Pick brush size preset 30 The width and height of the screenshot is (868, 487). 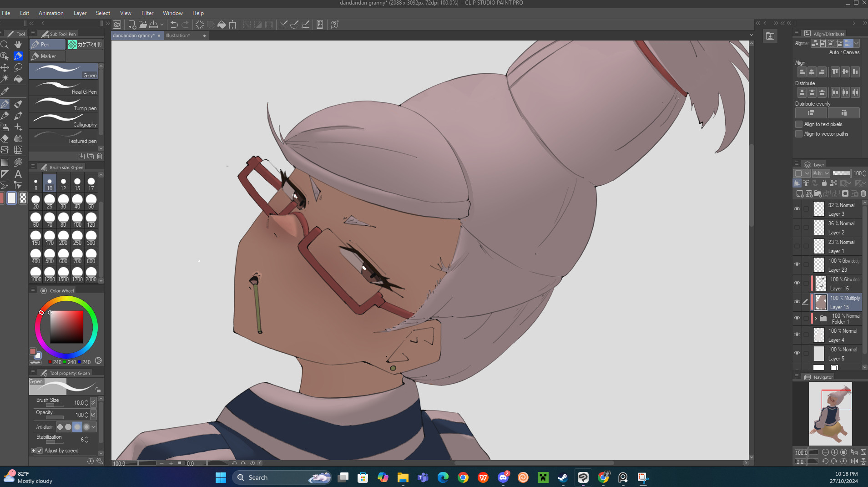tap(63, 201)
